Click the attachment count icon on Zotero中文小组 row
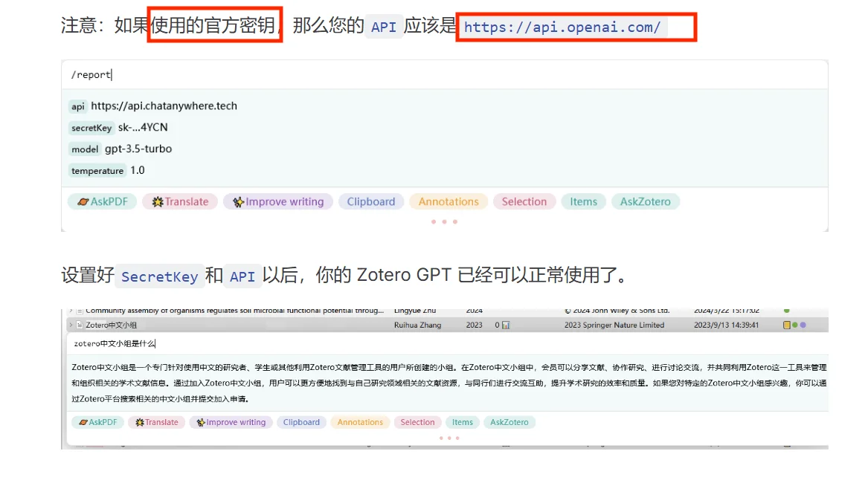Screen dimensions: 868x480 [506, 325]
